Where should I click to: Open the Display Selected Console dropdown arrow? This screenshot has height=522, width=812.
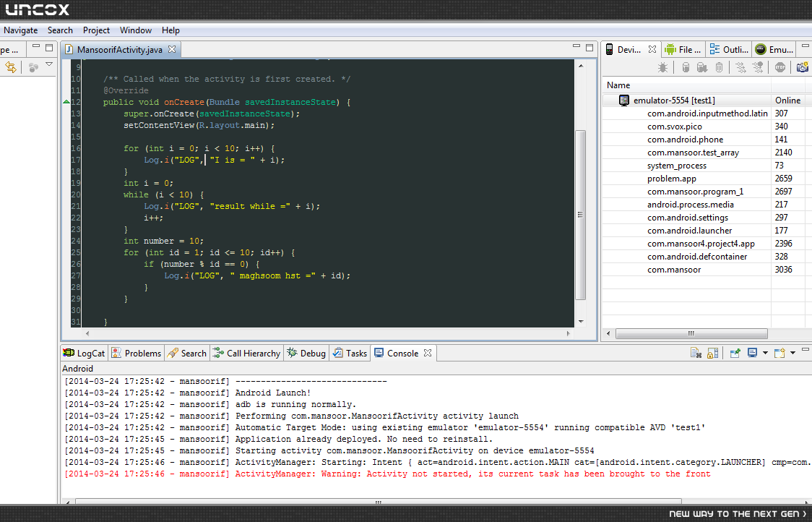point(765,353)
